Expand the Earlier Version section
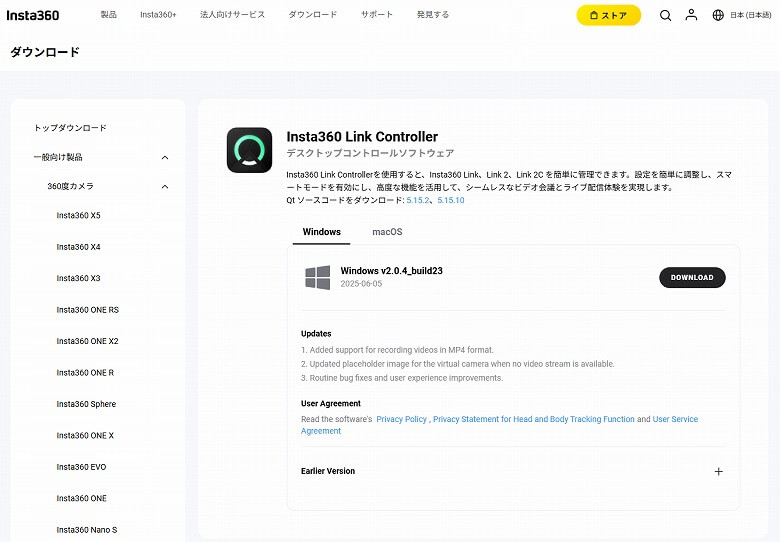 point(718,471)
